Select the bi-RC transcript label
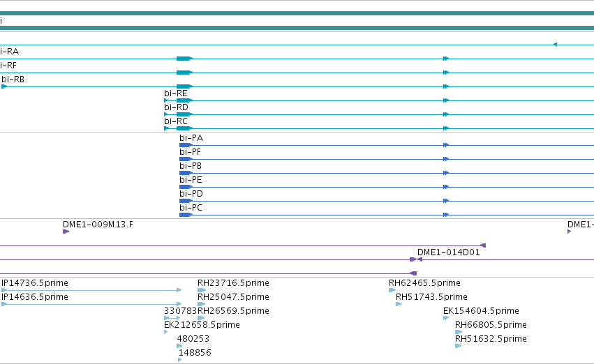This screenshot has width=594, height=364. (176, 121)
